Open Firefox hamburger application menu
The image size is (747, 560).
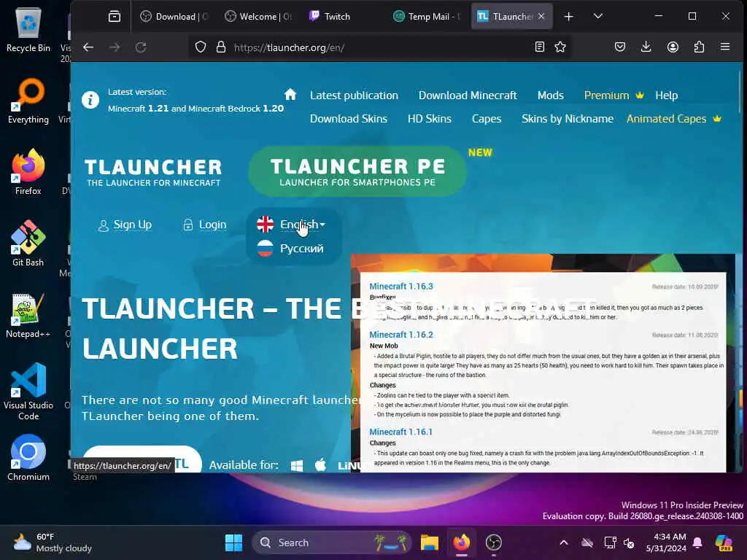(x=725, y=47)
